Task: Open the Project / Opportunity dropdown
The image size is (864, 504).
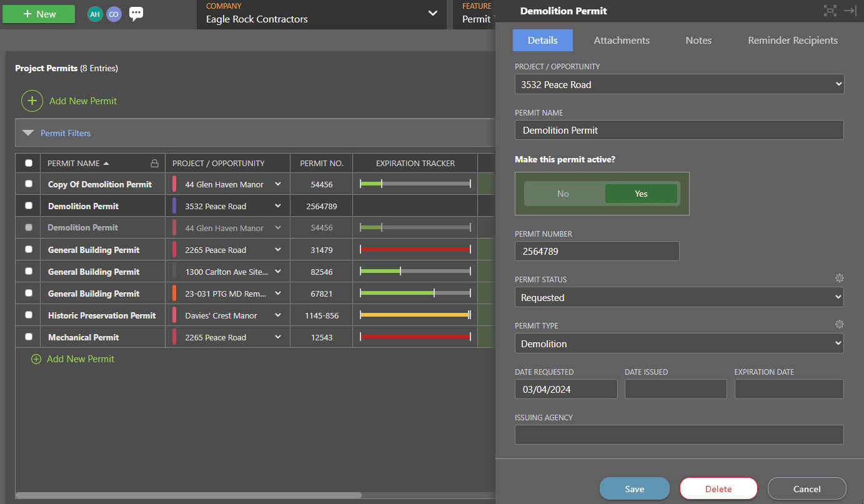Action: pos(679,84)
